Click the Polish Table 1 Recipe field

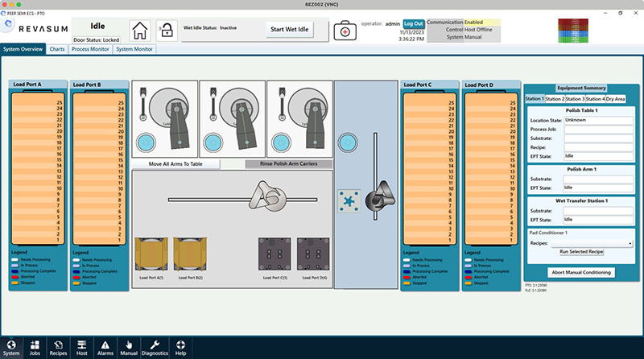click(x=598, y=147)
